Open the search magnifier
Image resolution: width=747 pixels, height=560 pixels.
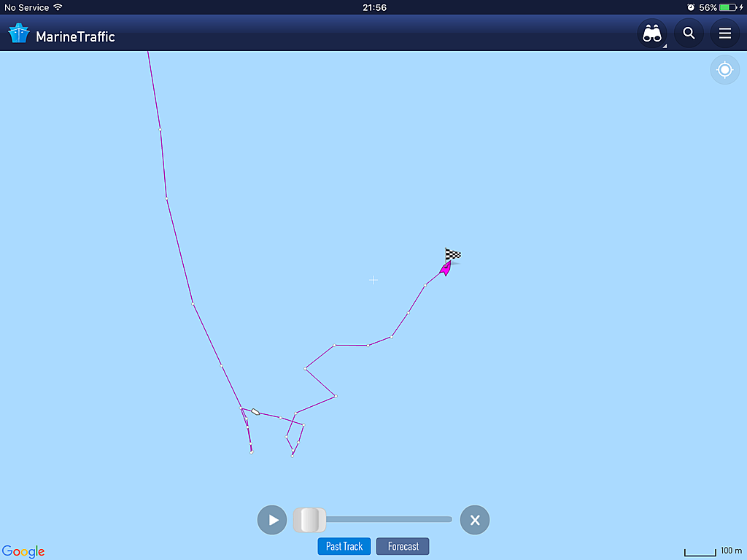pyautogui.click(x=689, y=34)
